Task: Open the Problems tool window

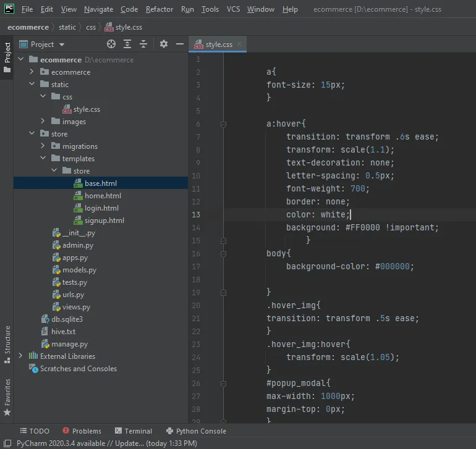Action: (x=82, y=431)
